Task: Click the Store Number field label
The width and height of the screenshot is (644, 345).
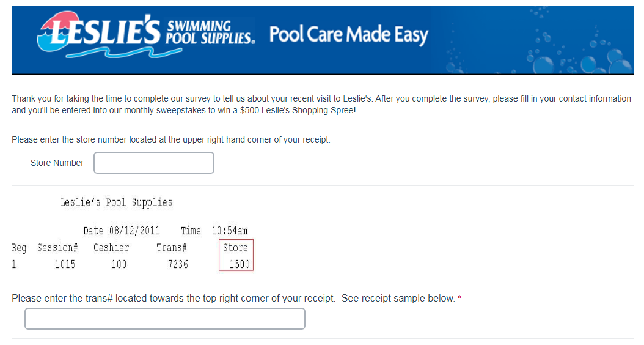Action: [x=57, y=163]
